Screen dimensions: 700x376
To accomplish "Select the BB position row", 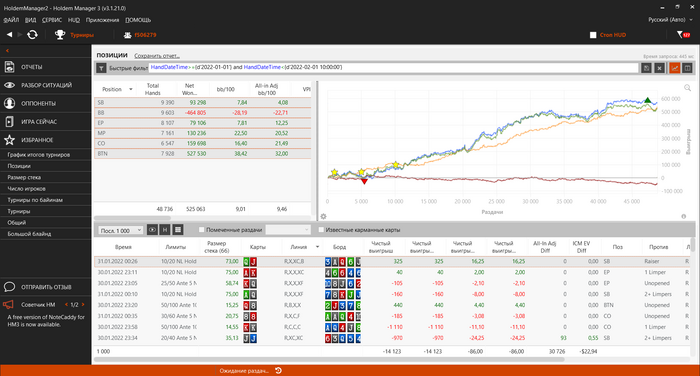I will click(x=203, y=113).
